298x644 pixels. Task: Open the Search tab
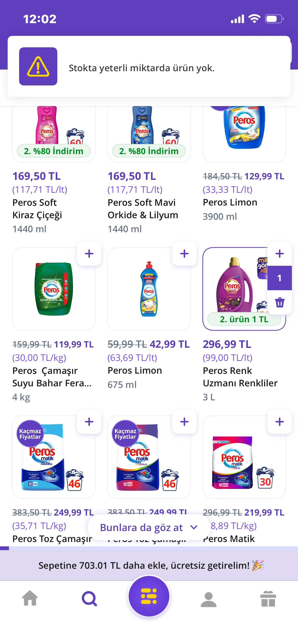(x=89, y=599)
